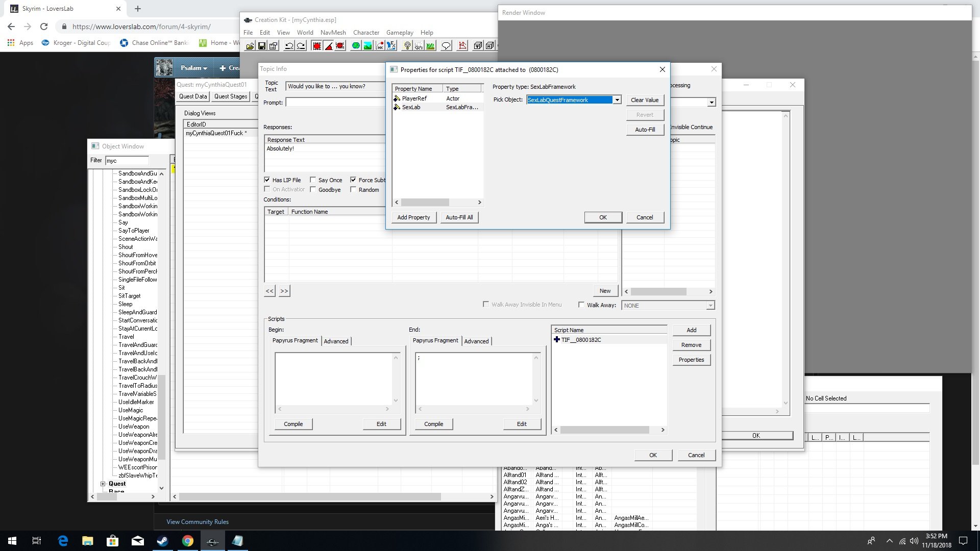Toggle snap to grid in the toolbar
Image resolution: width=980 pixels, height=551 pixels.
click(316, 45)
